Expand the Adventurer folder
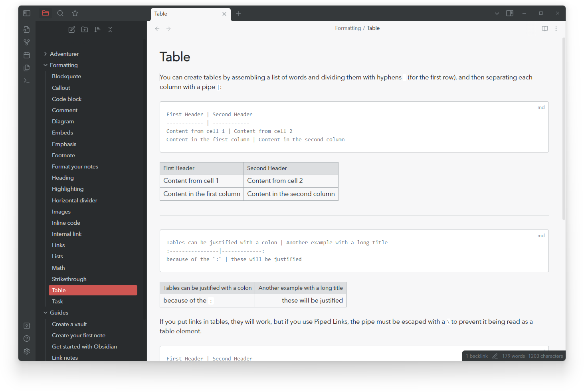 click(x=64, y=54)
